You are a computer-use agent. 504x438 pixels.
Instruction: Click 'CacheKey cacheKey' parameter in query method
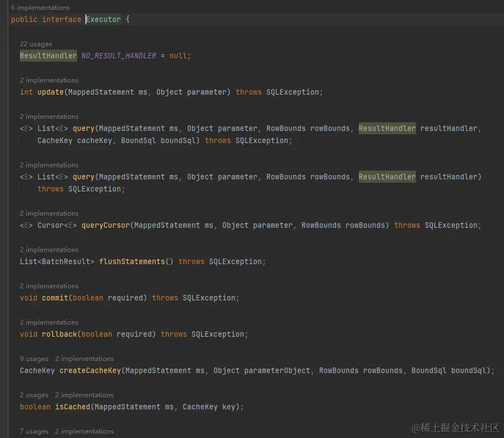(75, 140)
